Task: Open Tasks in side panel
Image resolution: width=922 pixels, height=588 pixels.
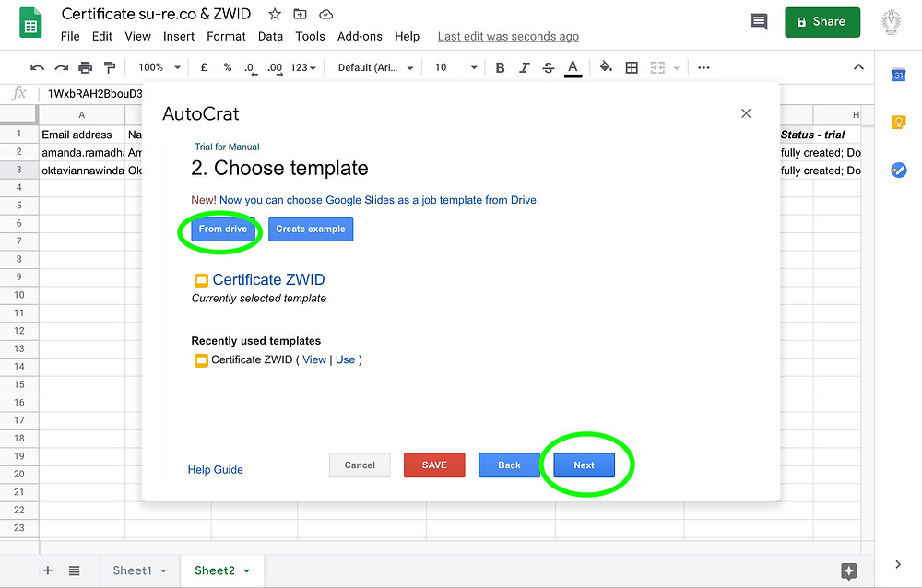Action: pyautogui.click(x=898, y=170)
